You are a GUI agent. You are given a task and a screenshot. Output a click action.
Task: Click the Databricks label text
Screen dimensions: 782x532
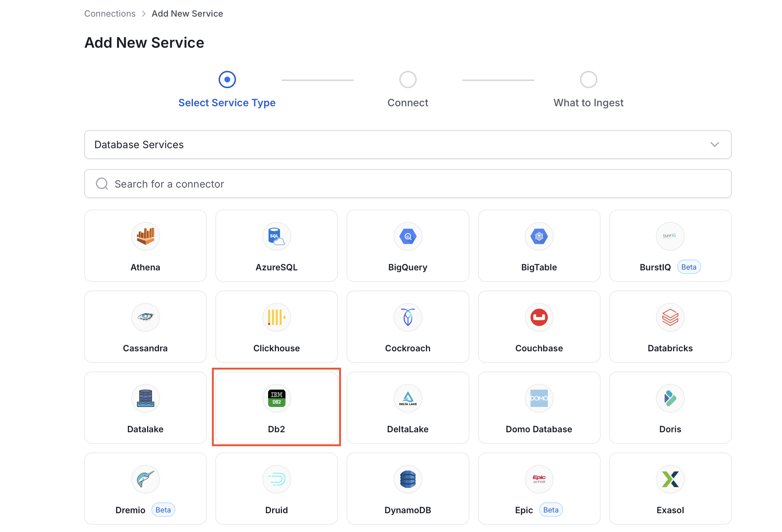click(x=670, y=348)
